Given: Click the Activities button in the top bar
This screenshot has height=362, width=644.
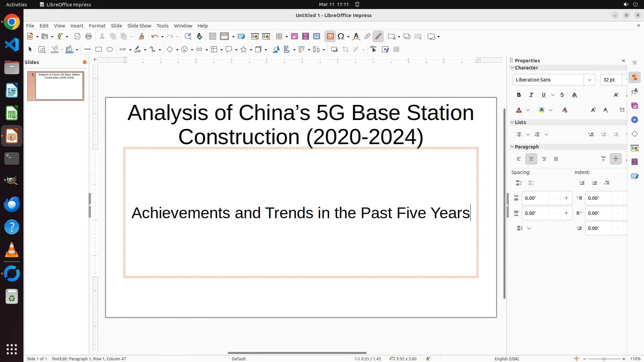Looking at the screenshot, I should tap(16, 4).
